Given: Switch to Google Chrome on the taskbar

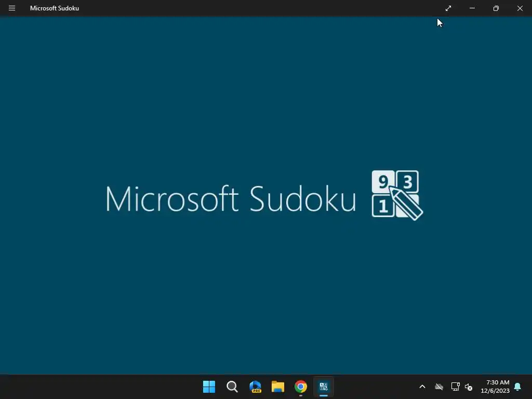Looking at the screenshot, I should (301, 387).
